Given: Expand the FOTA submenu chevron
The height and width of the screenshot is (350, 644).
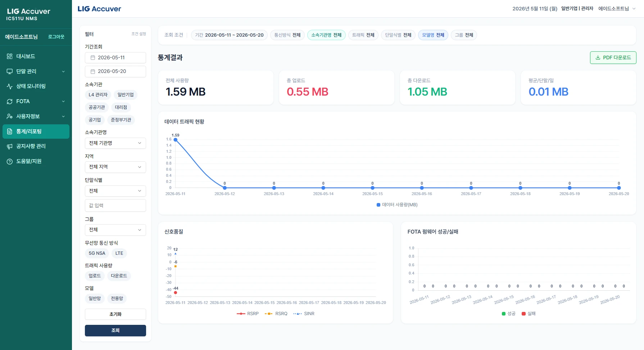Looking at the screenshot, I should click(63, 101).
